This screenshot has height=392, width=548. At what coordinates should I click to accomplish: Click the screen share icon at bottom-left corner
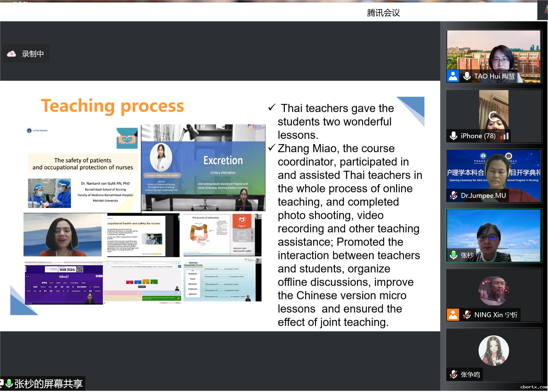pyautogui.click(x=2, y=383)
